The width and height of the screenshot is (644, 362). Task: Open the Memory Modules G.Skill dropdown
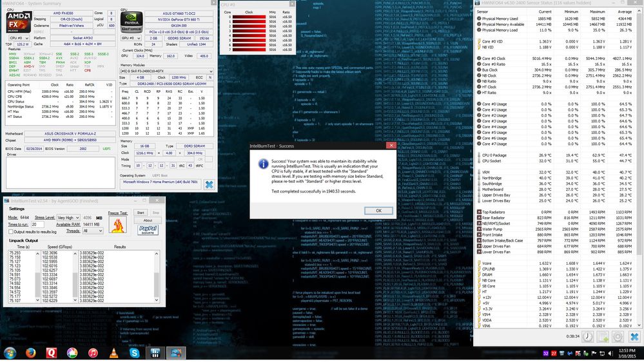166,71
